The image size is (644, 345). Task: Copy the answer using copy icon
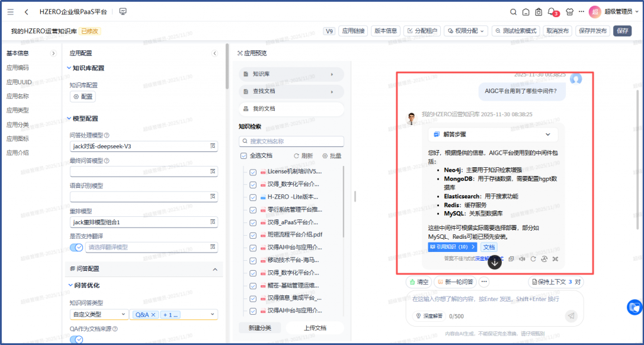click(511, 258)
